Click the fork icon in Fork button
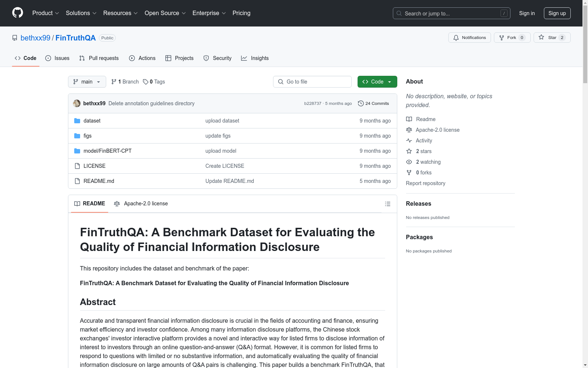Screen dimensions: 588x368 502,38
